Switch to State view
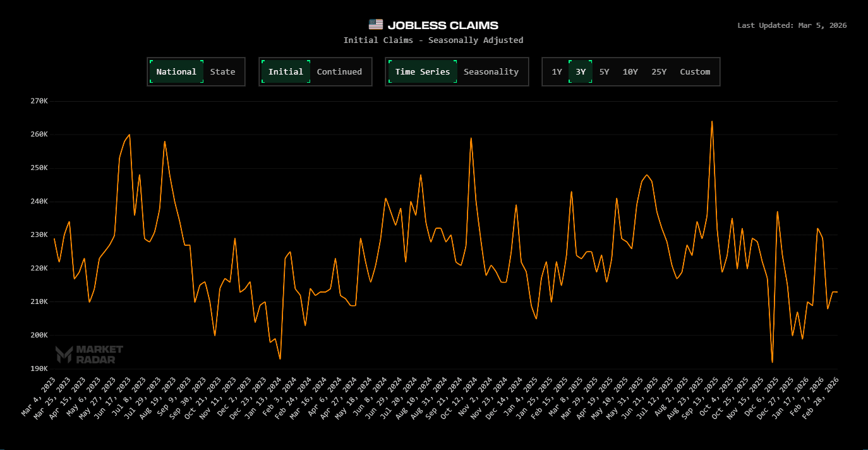The height and width of the screenshot is (450, 868). 222,71
